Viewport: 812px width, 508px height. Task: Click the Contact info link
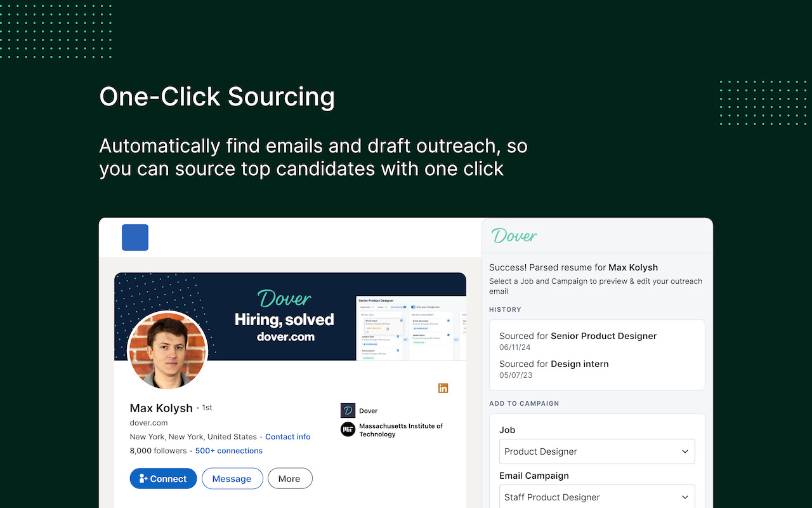(x=288, y=436)
